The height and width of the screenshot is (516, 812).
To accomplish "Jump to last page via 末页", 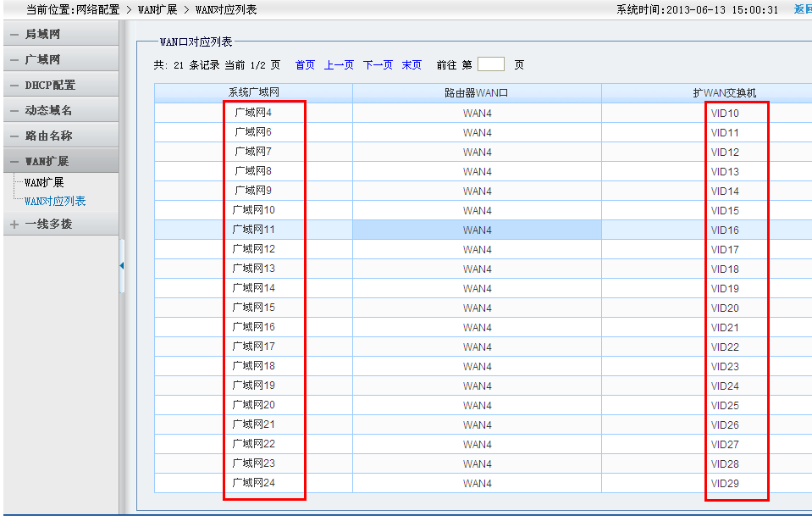I will [412, 65].
